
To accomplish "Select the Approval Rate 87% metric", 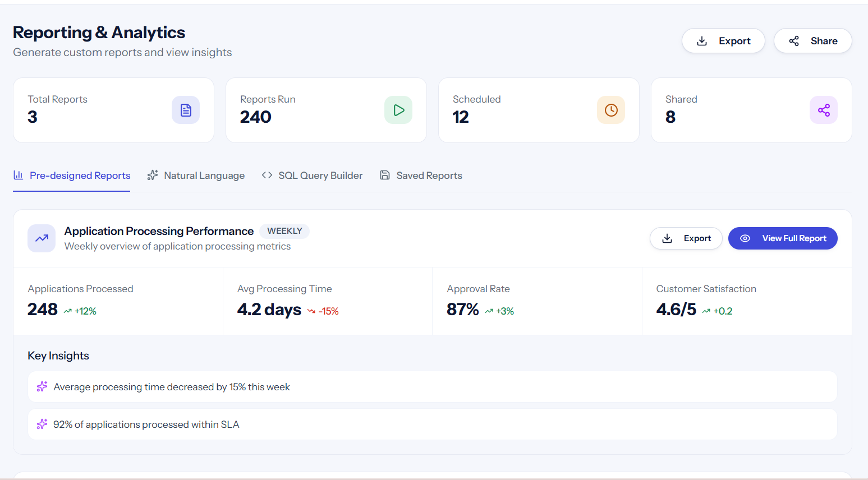I will [x=537, y=301].
